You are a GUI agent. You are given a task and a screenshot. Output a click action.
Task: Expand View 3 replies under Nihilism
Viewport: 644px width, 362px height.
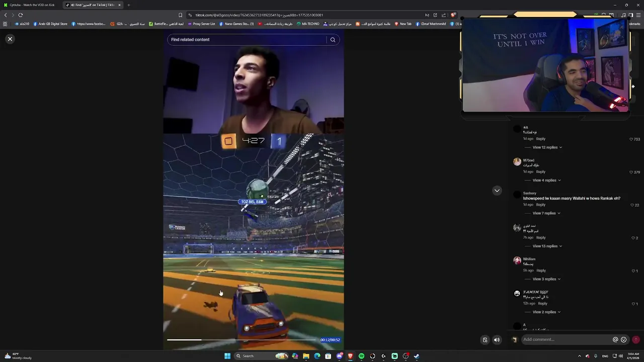[x=546, y=279]
